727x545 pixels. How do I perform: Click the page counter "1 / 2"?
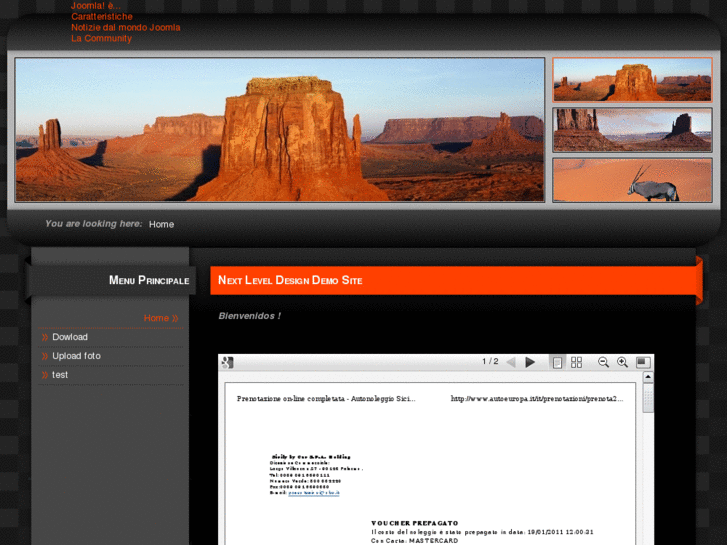coord(490,361)
